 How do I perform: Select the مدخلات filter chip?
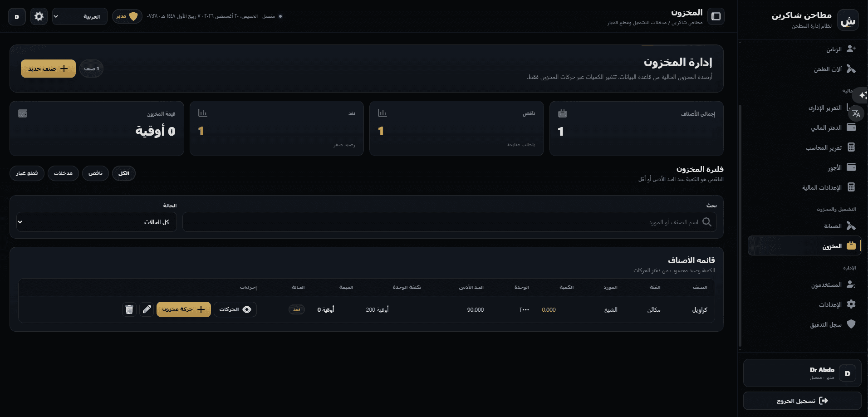63,173
